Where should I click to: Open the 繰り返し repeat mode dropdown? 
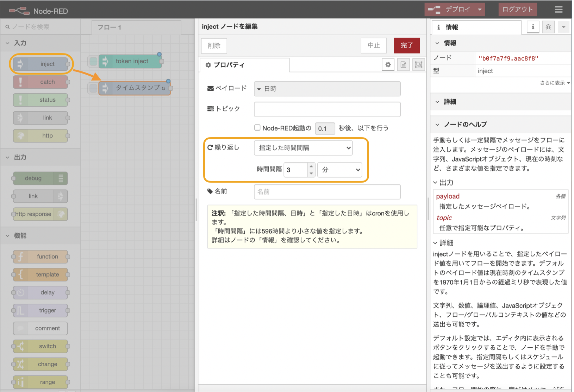click(x=303, y=148)
